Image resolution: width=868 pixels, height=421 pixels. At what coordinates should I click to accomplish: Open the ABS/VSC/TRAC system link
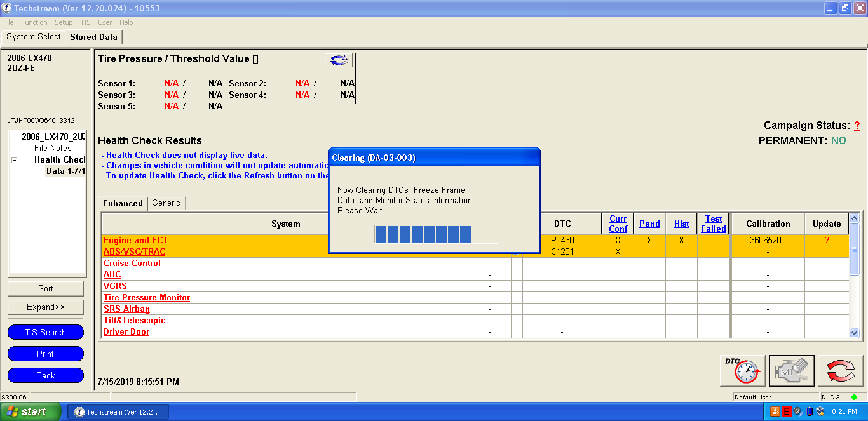coord(134,252)
